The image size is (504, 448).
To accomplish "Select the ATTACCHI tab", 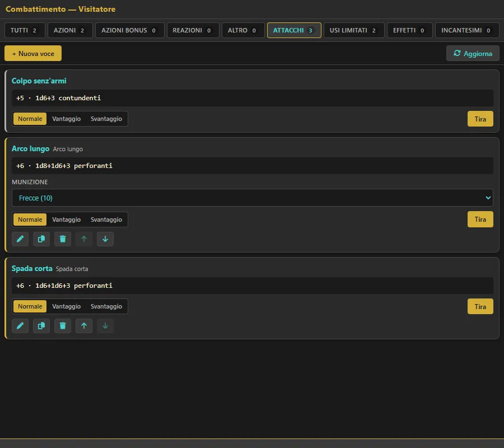I will (294, 30).
